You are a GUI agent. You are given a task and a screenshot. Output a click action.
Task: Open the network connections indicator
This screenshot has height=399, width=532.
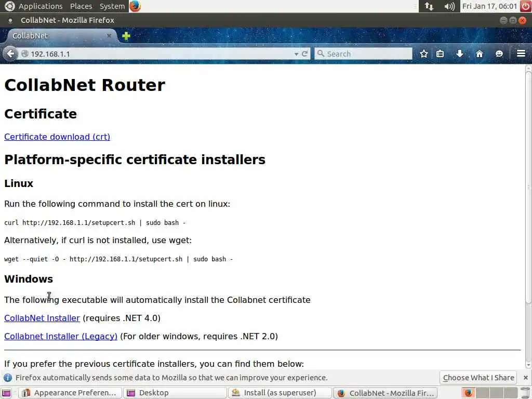429,6
